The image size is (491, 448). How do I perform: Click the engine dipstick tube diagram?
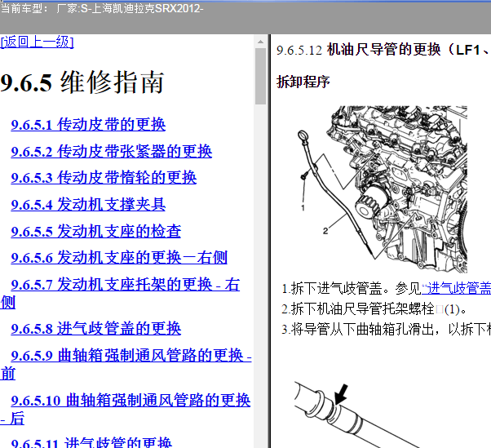coord(382,189)
